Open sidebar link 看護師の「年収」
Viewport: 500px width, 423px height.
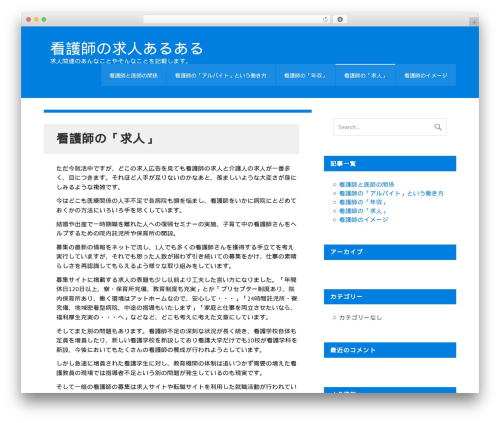tap(363, 202)
